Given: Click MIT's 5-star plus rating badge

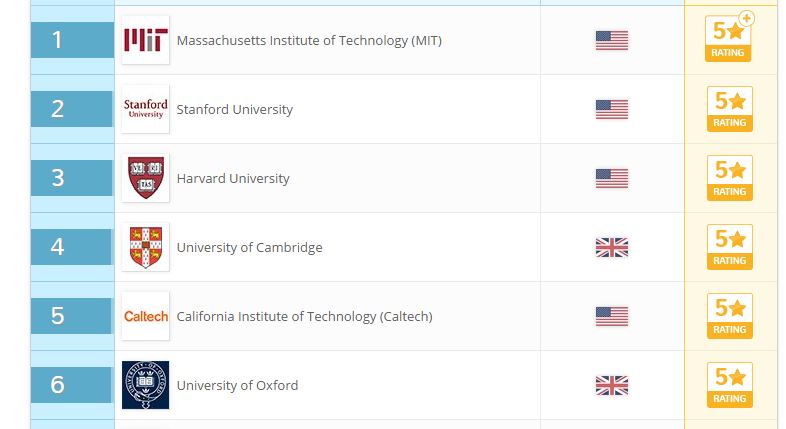Looking at the screenshot, I should [x=728, y=40].
